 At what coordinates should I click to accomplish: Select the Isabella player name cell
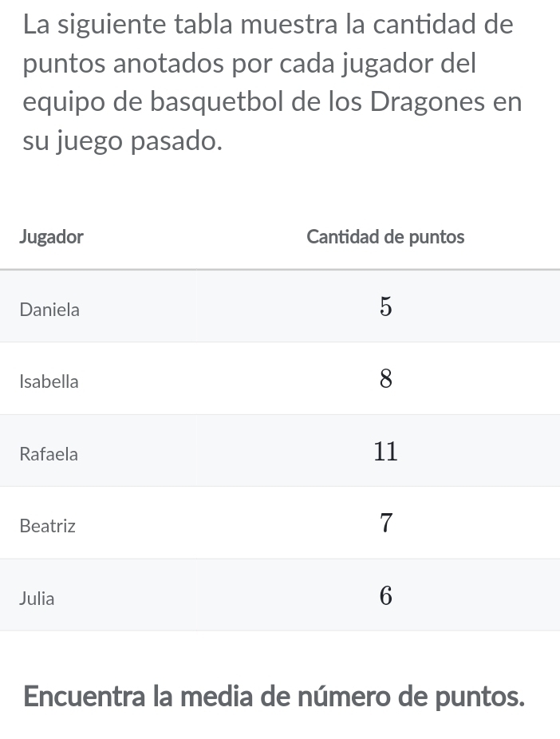tap(49, 381)
